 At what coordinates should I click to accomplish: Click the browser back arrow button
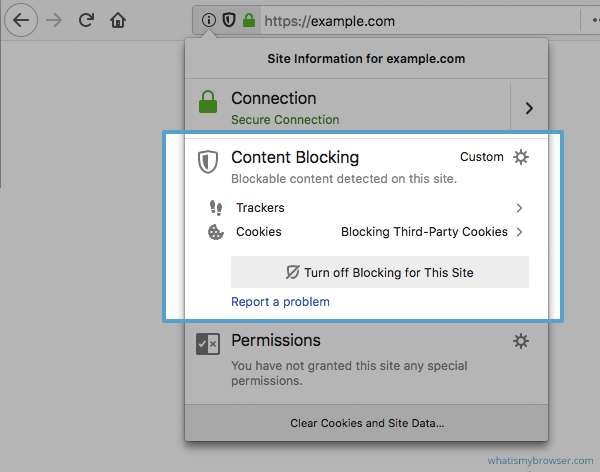(21, 19)
